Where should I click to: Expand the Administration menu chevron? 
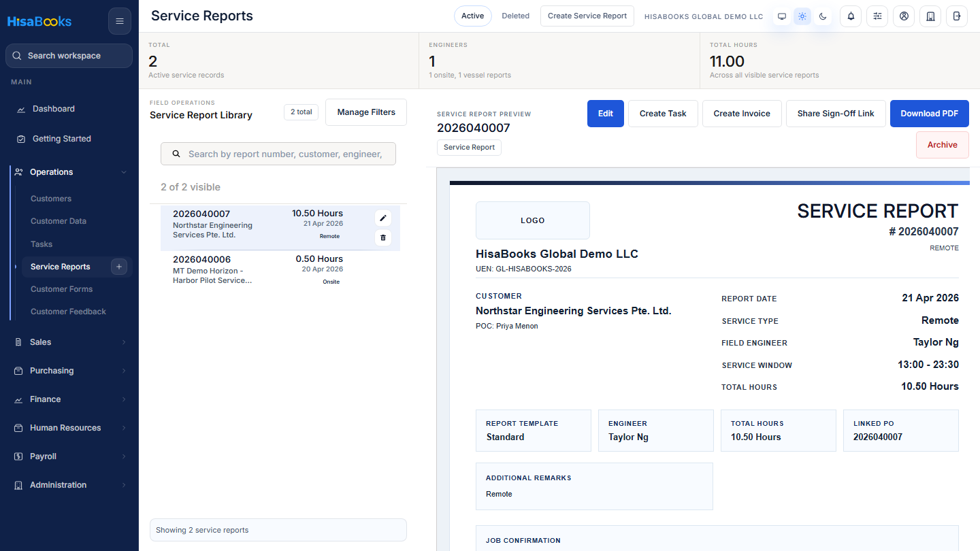point(124,485)
